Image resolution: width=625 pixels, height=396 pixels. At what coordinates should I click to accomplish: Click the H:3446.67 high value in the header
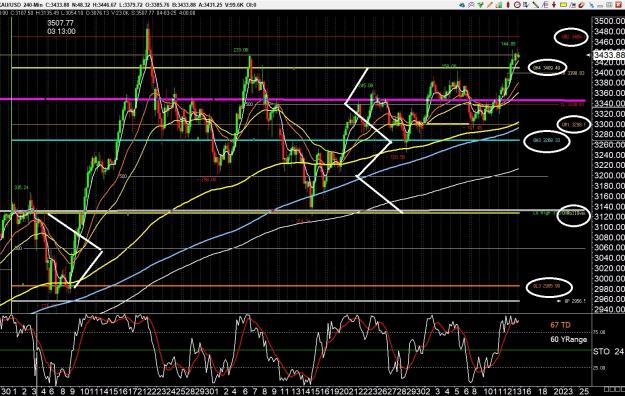(x=104, y=5)
